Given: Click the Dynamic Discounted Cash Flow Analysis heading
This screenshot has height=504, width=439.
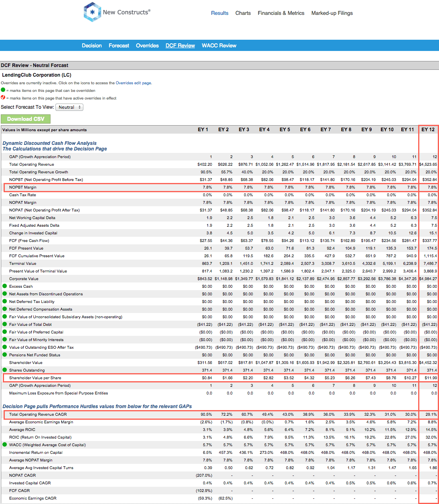Looking at the screenshot, I should pyautogui.click(x=50, y=143).
